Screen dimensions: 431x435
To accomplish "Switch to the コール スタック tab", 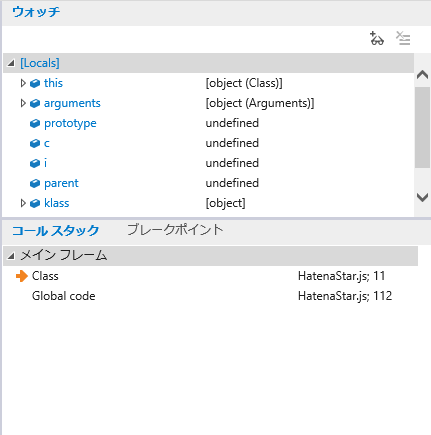I will pyautogui.click(x=55, y=230).
